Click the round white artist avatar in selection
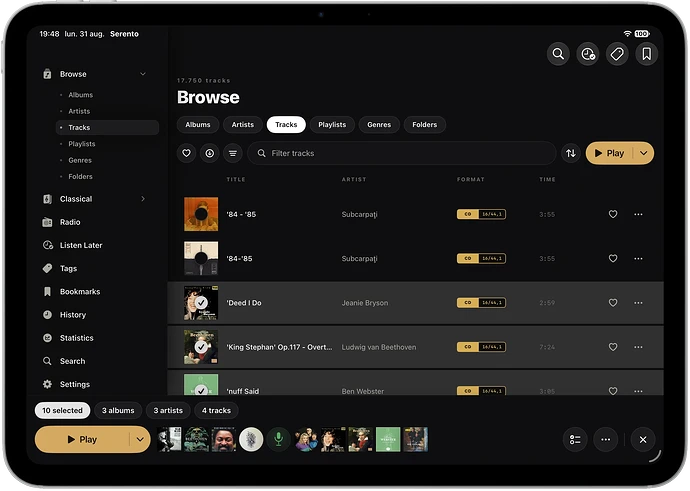 tap(251, 439)
